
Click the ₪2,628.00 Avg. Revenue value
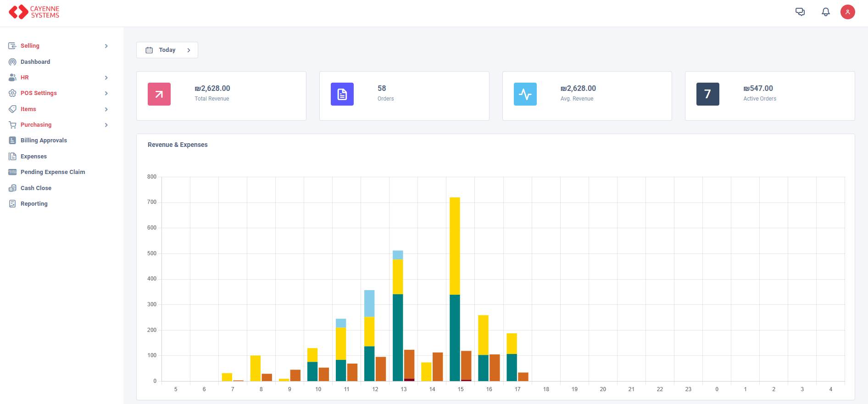click(578, 88)
